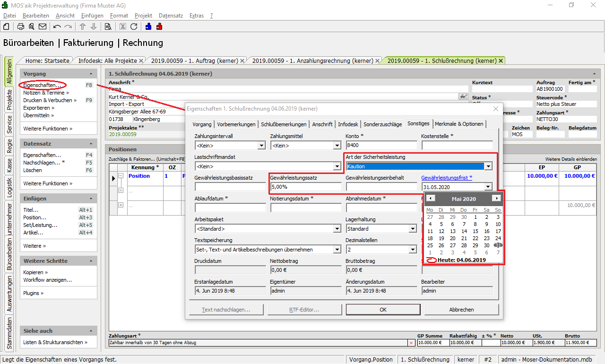
Task: Click the Gewährleistungssatz input field
Action: point(306,187)
